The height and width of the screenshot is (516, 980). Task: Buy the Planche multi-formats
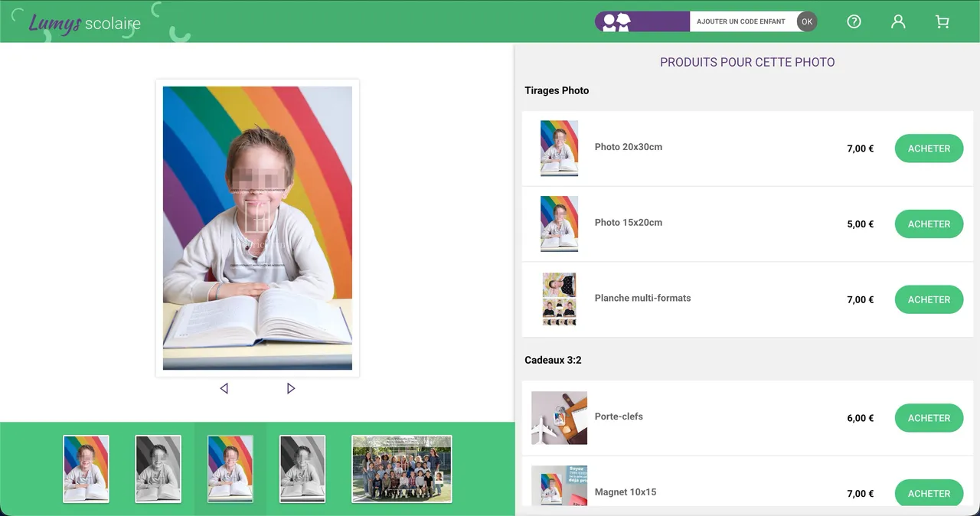(929, 300)
